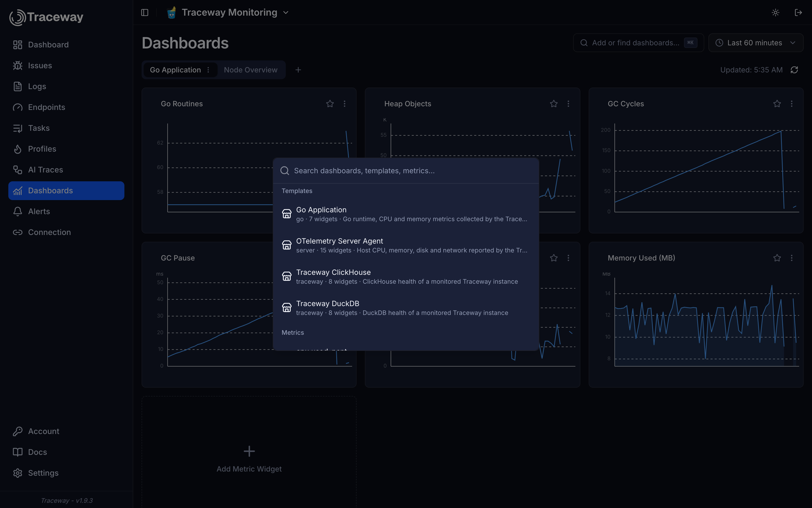
Task: Open AI Traces in the sidebar
Action: coord(66,170)
